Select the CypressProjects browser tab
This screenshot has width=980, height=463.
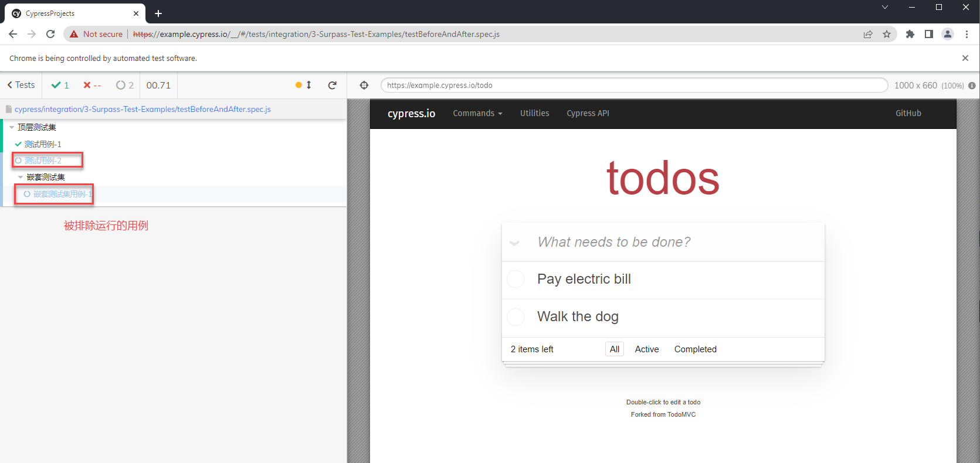75,13
